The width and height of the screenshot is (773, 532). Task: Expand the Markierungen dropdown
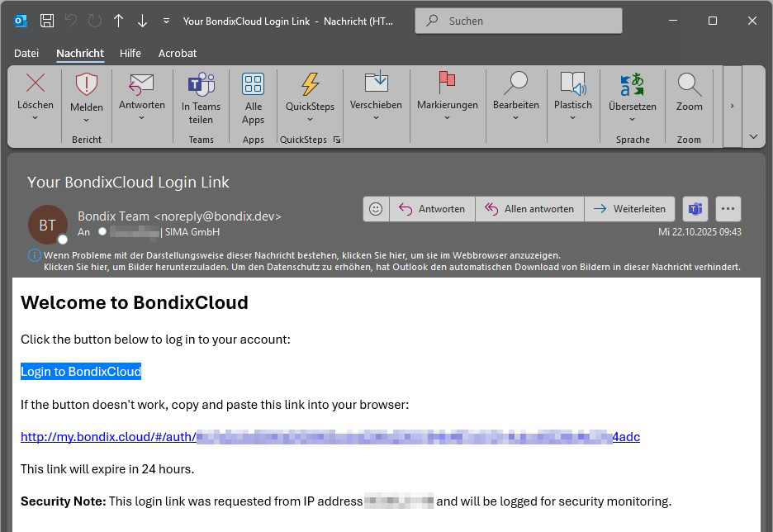point(447,118)
